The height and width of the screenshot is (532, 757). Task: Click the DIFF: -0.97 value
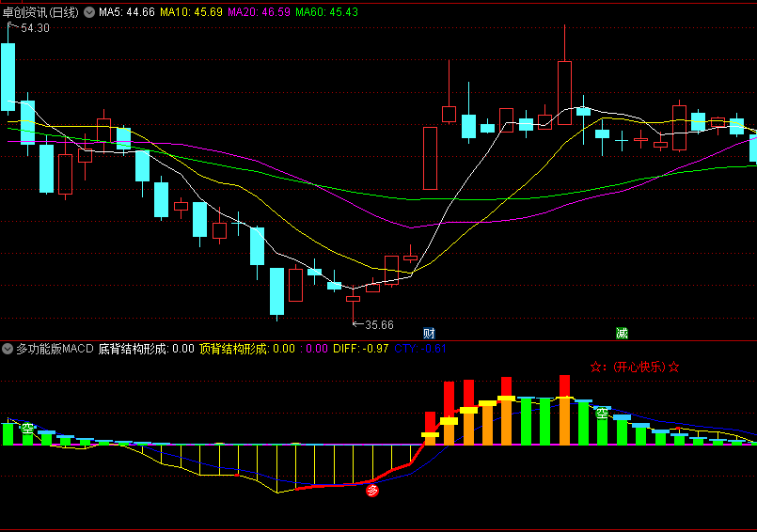click(x=361, y=349)
